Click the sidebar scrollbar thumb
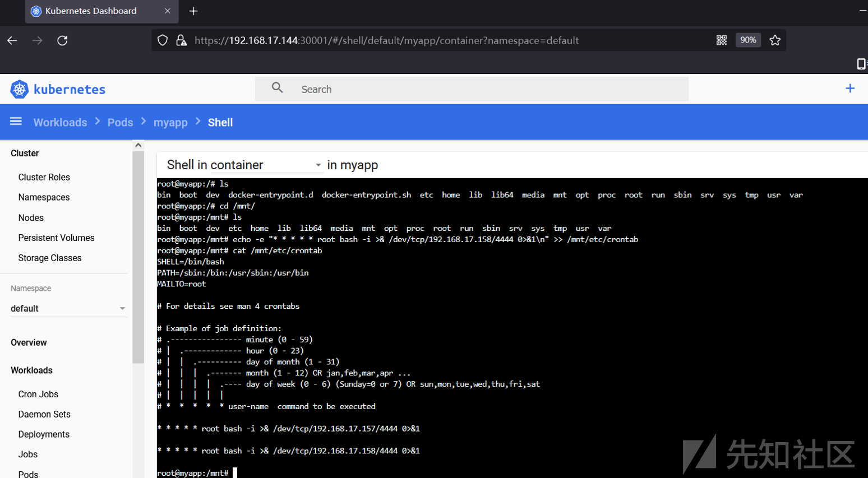The image size is (868, 478). [x=138, y=257]
